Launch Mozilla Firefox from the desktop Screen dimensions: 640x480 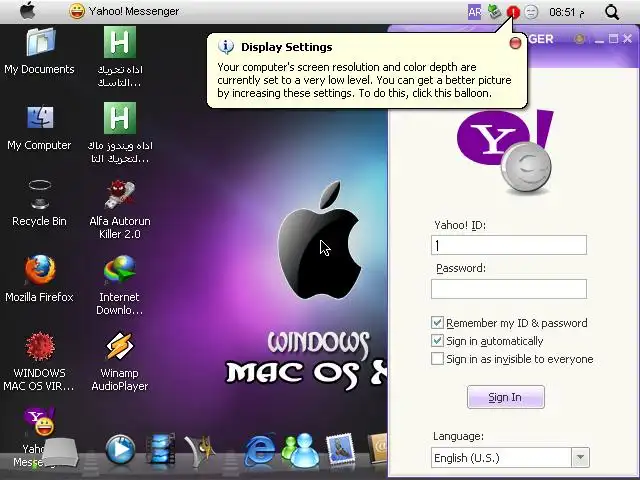(40, 279)
